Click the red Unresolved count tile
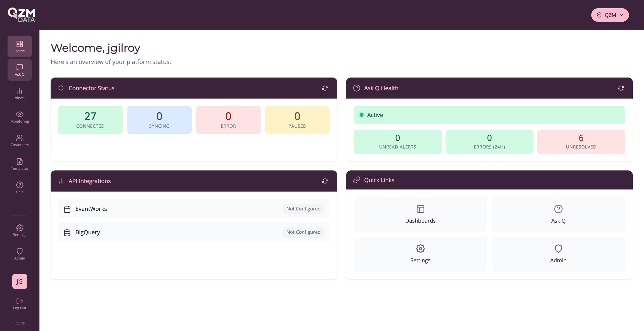The height and width of the screenshot is (331, 644). click(581, 142)
